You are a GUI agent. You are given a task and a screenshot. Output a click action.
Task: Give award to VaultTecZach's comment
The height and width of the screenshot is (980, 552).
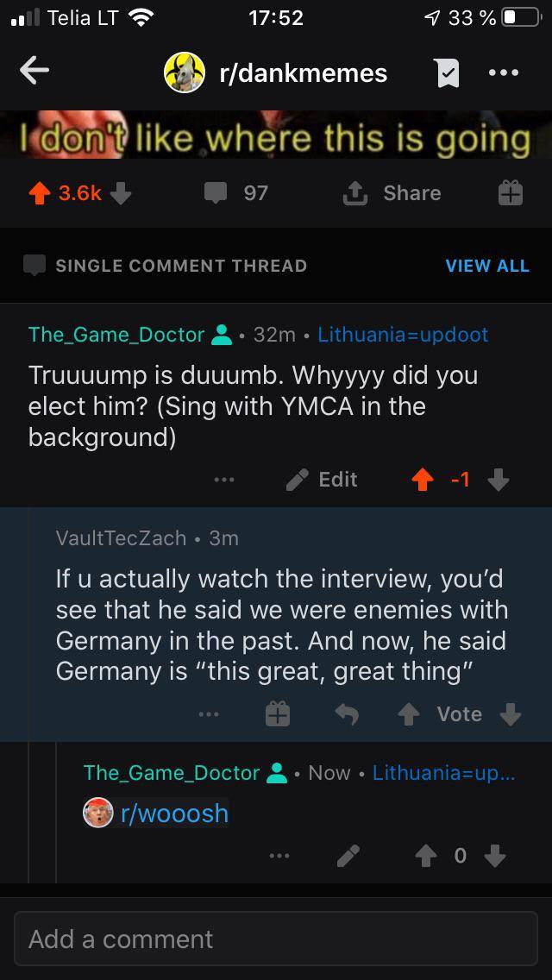click(x=278, y=713)
